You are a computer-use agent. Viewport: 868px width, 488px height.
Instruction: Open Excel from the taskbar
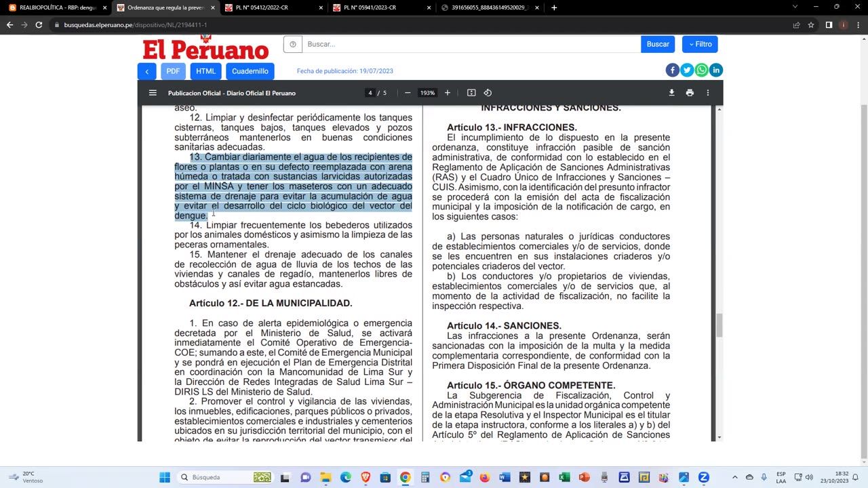(x=564, y=477)
